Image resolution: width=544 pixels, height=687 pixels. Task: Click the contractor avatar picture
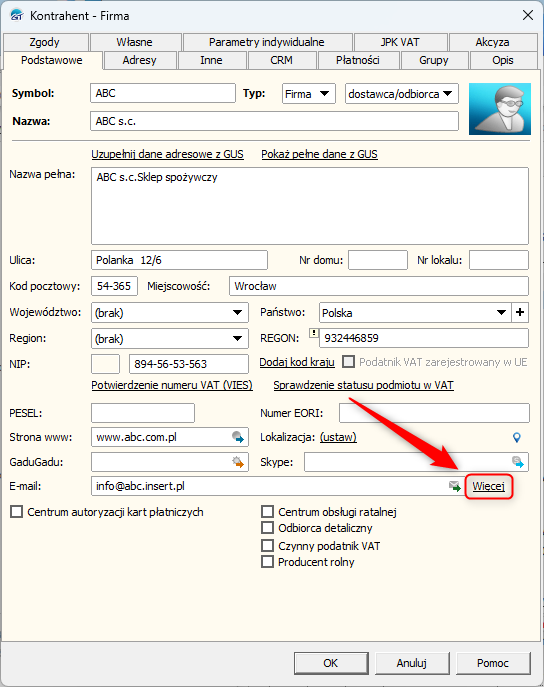point(500,109)
